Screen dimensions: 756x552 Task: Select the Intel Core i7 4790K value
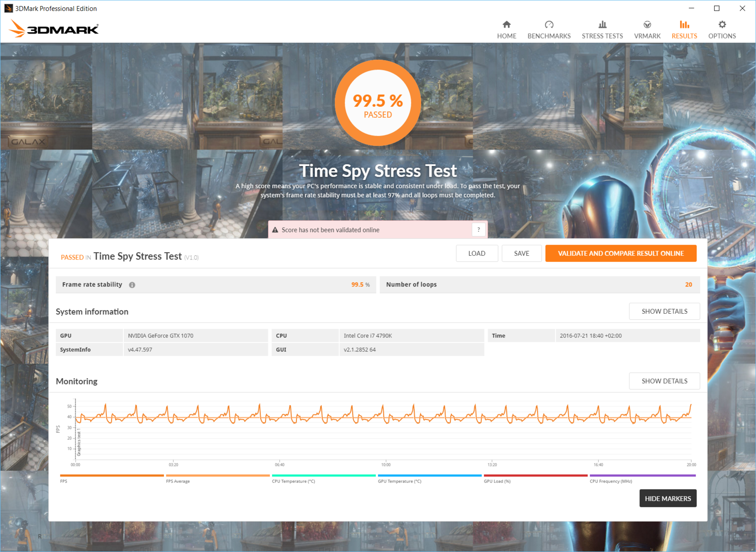click(367, 336)
